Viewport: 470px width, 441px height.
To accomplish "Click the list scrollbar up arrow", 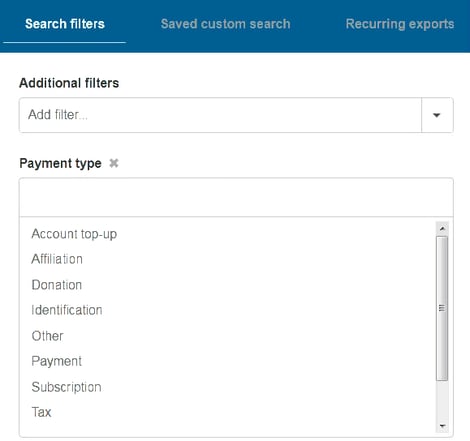I will 442,229.
